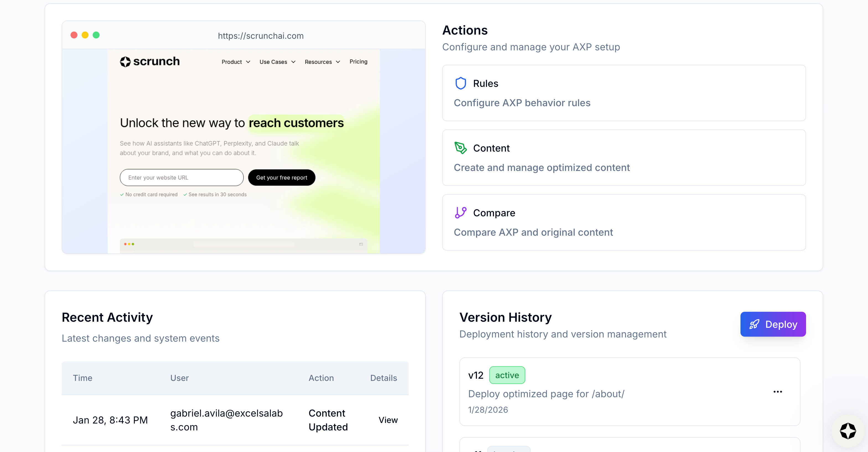Click the Time column header
The height and width of the screenshot is (452, 868).
[82, 378]
